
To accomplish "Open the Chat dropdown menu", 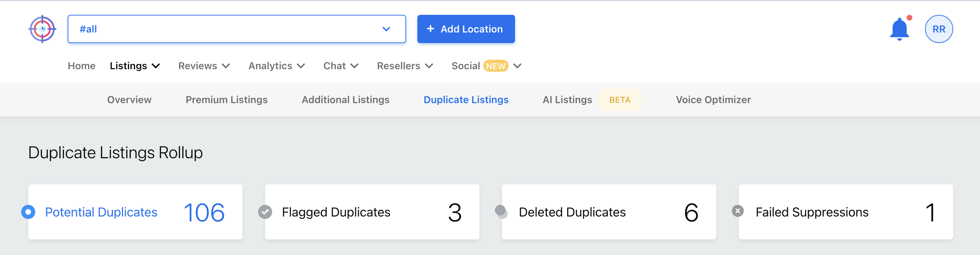I will [341, 66].
